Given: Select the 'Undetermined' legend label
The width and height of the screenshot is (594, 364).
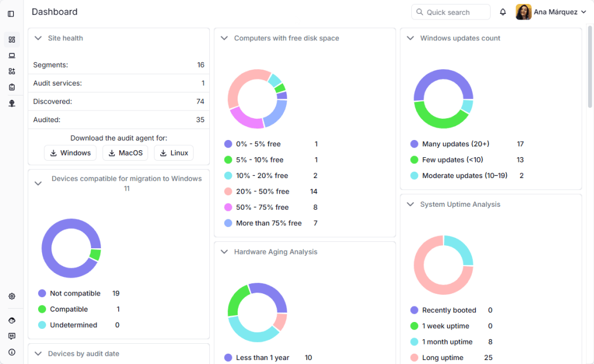Looking at the screenshot, I should (73, 325).
